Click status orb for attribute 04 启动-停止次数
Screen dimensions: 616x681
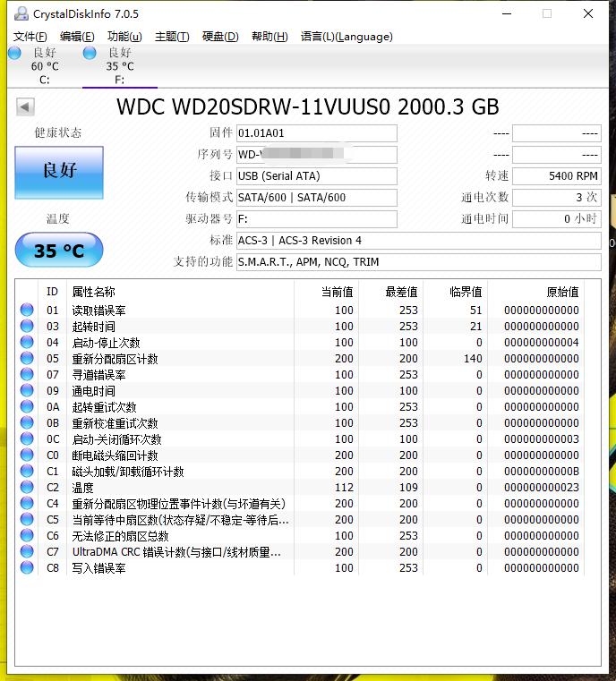tap(27, 342)
